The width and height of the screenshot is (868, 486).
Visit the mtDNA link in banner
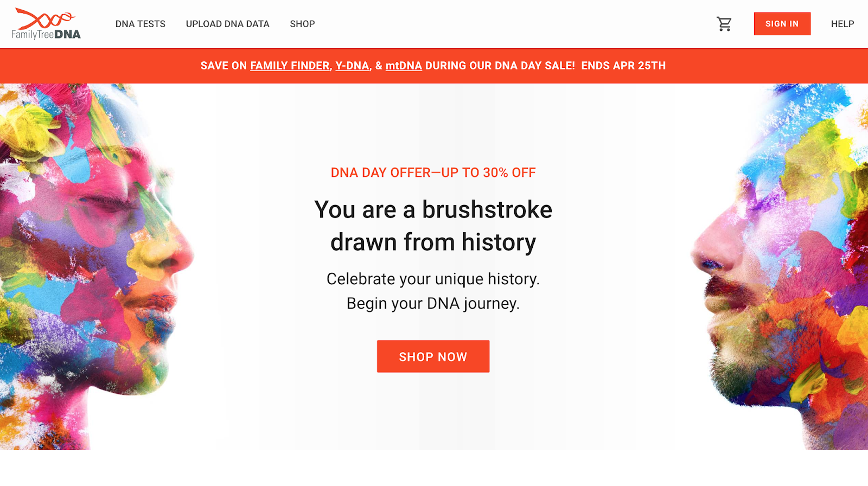[404, 66]
